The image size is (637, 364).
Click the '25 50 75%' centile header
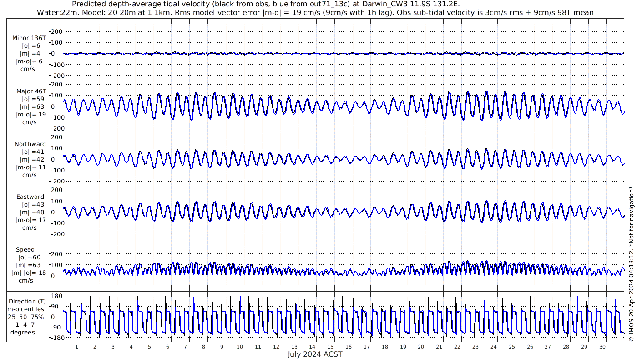(x=25, y=317)
